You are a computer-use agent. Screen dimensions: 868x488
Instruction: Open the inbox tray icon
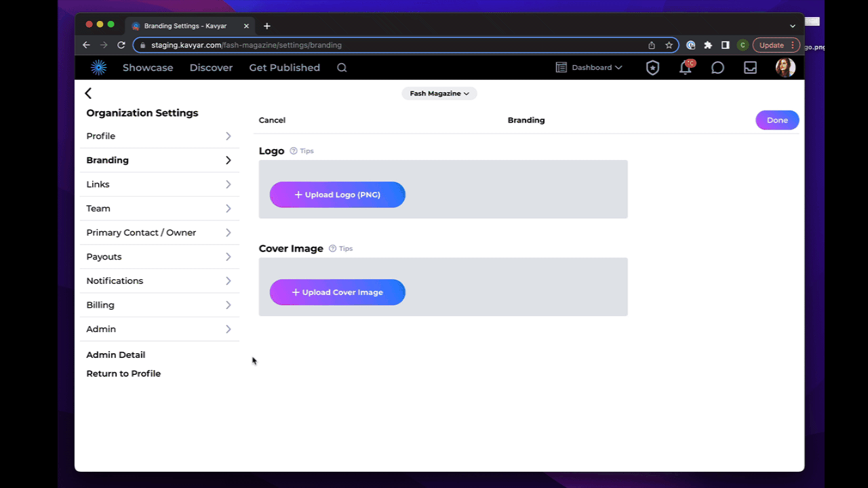[750, 68]
